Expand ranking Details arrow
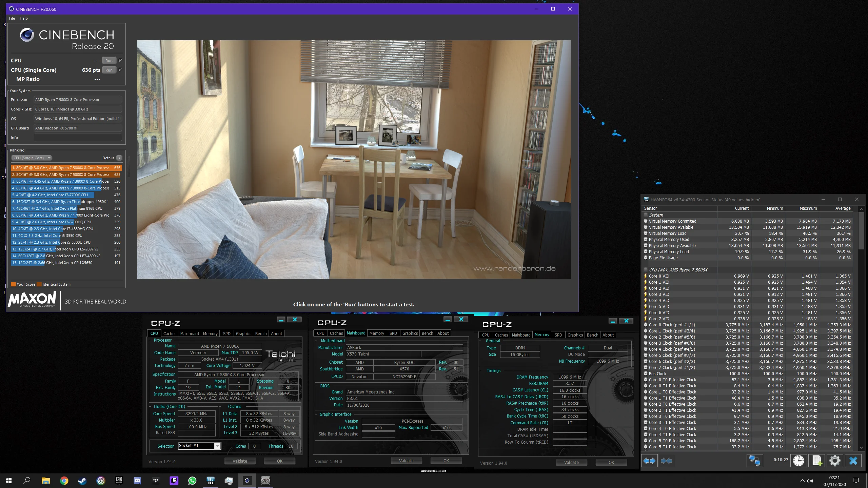 tap(119, 158)
